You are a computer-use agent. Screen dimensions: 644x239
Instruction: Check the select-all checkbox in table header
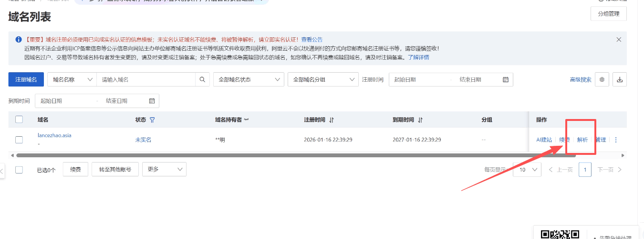pos(19,119)
